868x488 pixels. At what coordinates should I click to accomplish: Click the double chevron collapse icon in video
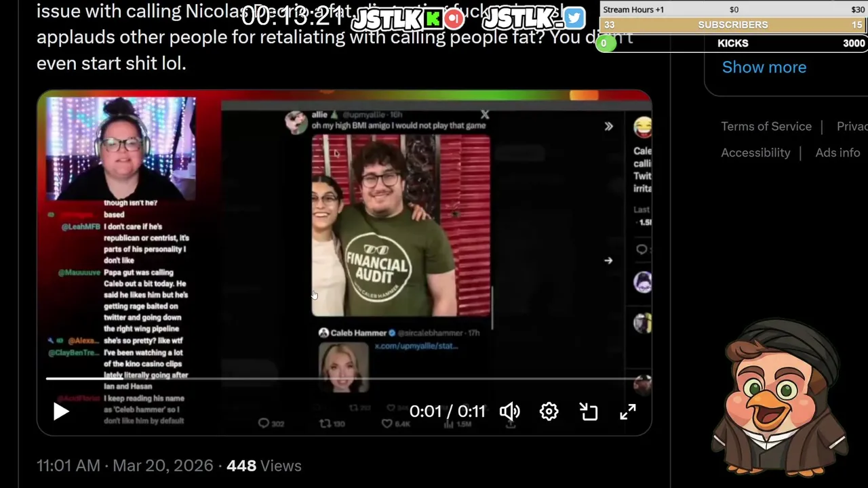point(608,126)
